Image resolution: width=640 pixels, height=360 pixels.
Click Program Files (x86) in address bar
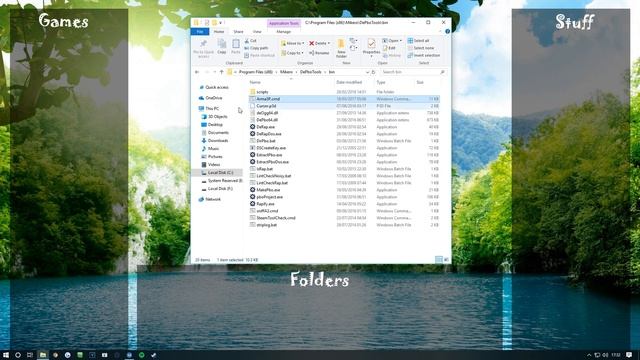click(x=256, y=72)
